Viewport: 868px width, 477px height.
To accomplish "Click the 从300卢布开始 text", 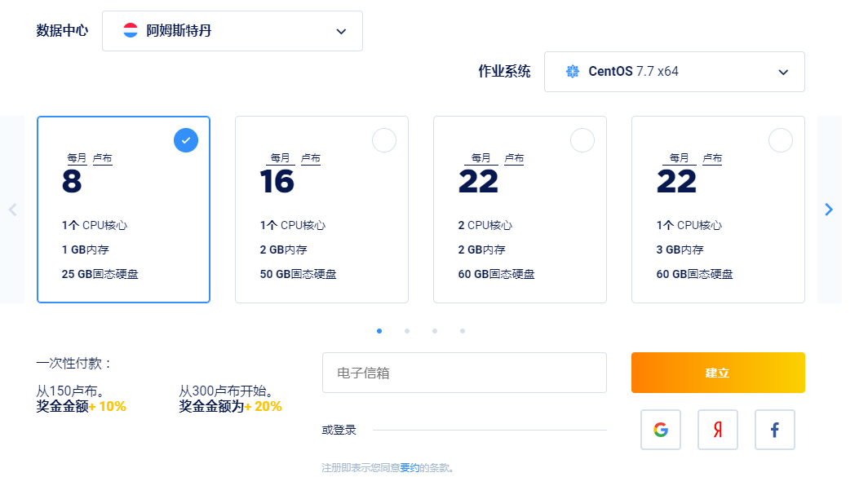I will click(227, 391).
